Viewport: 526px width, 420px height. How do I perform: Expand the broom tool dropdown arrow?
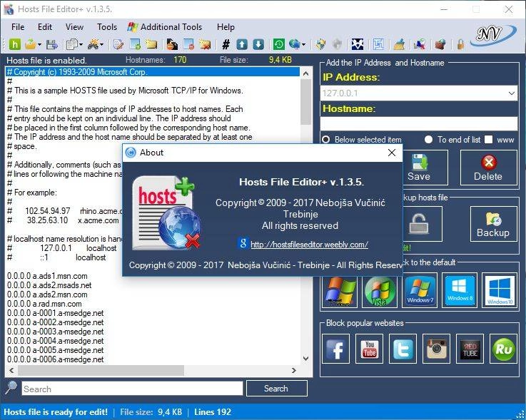101,44
